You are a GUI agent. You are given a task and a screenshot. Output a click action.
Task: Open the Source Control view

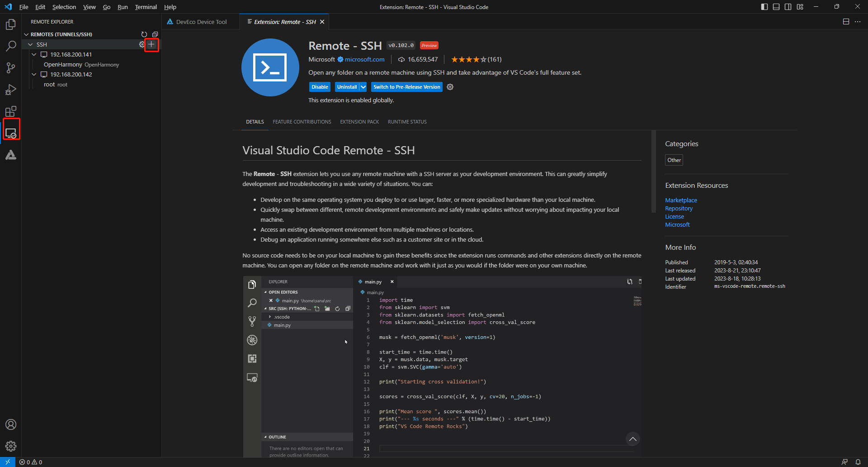pos(11,68)
